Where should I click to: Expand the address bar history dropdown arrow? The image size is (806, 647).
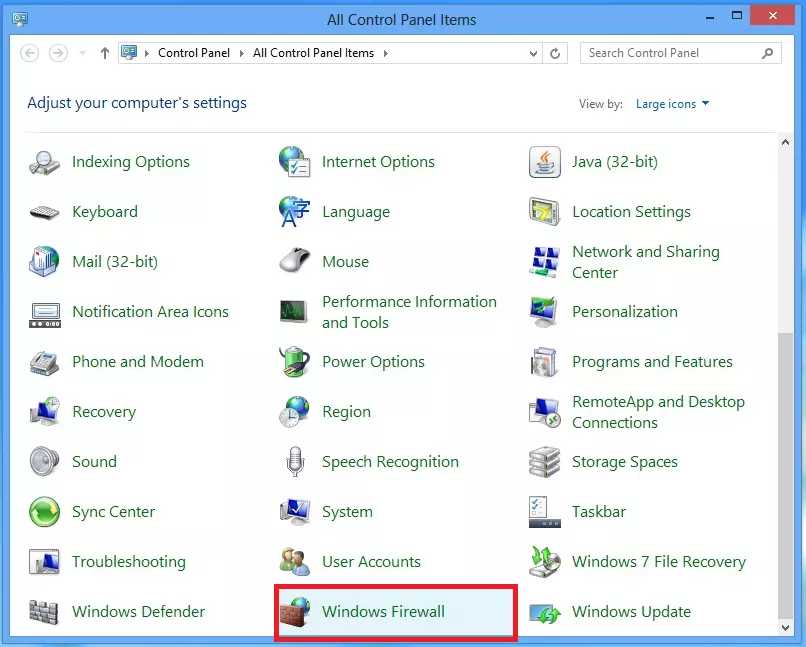[x=533, y=53]
